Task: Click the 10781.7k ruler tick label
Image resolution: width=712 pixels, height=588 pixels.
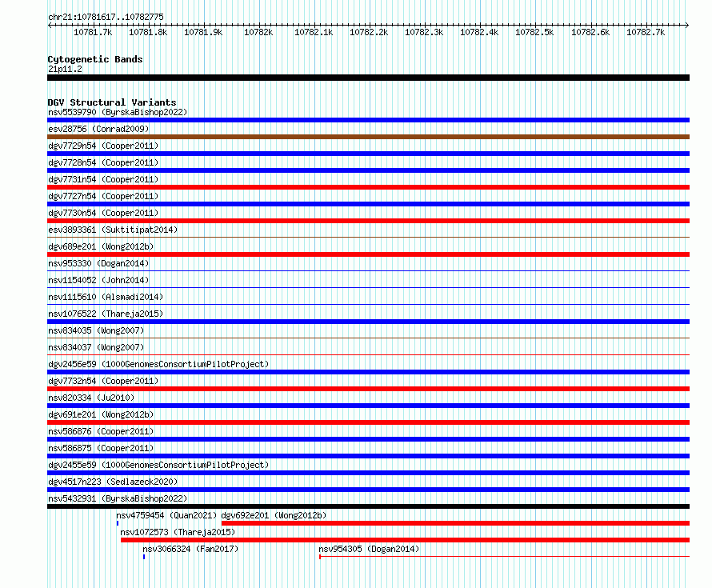Action: coord(93,32)
